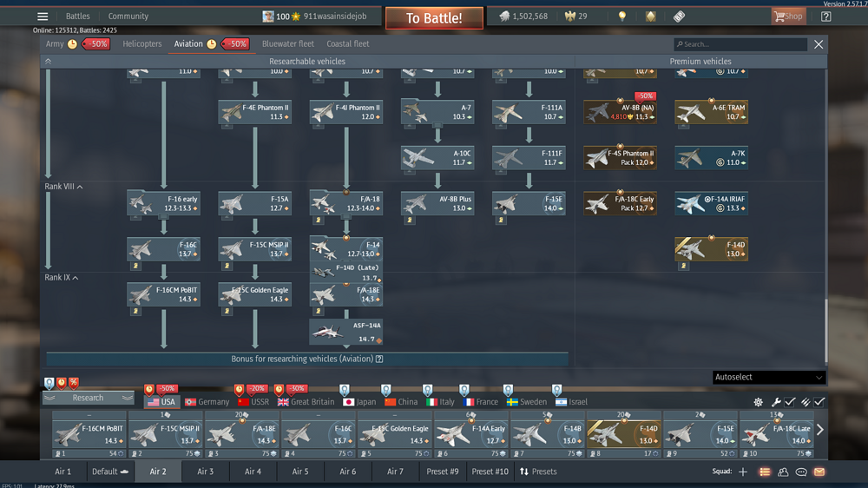Image resolution: width=868 pixels, height=488 pixels.
Task: Select the Japan nation tab
Action: pos(359,402)
